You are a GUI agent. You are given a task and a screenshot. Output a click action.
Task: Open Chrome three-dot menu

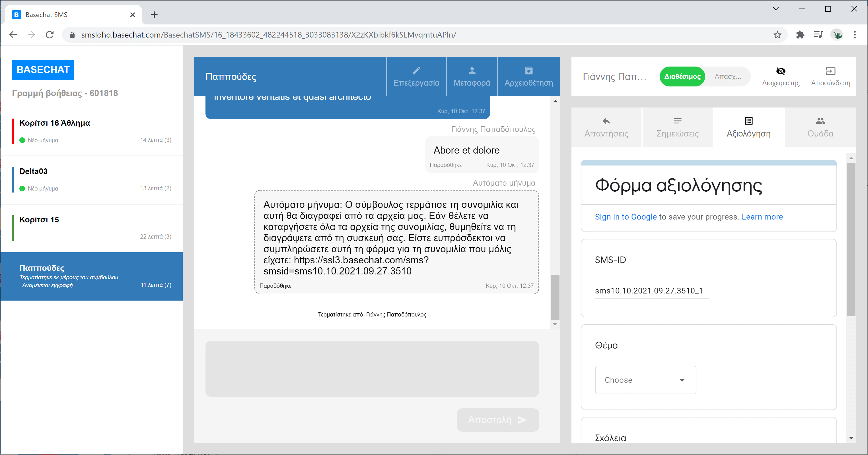pos(855,35)
